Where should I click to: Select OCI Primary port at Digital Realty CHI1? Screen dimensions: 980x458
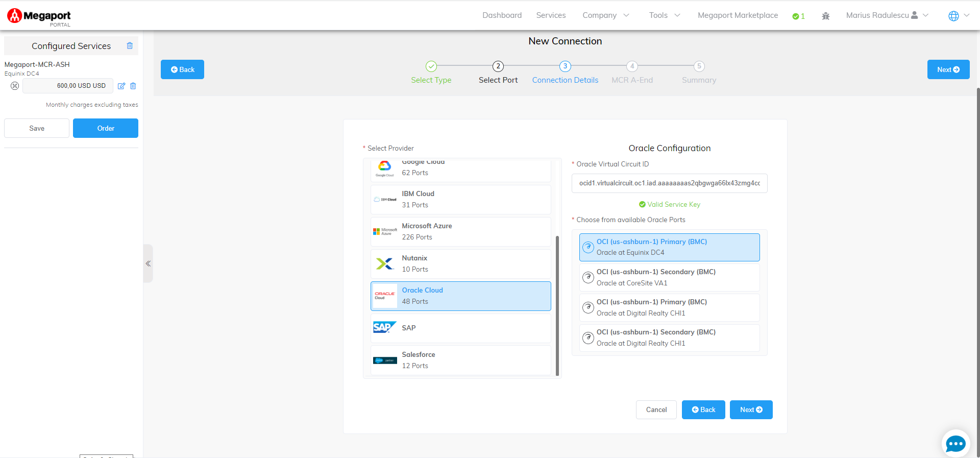click(669, 307)
